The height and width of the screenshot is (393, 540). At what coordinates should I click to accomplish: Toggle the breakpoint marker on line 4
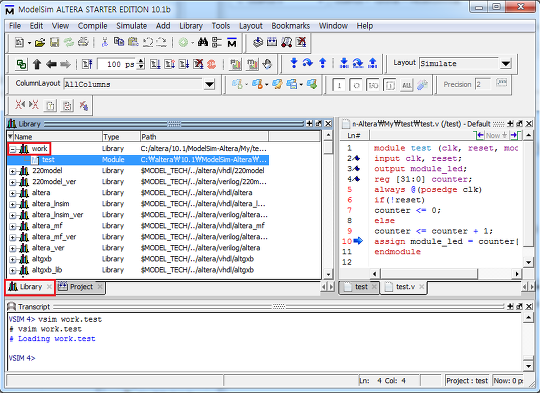point(356,179)
